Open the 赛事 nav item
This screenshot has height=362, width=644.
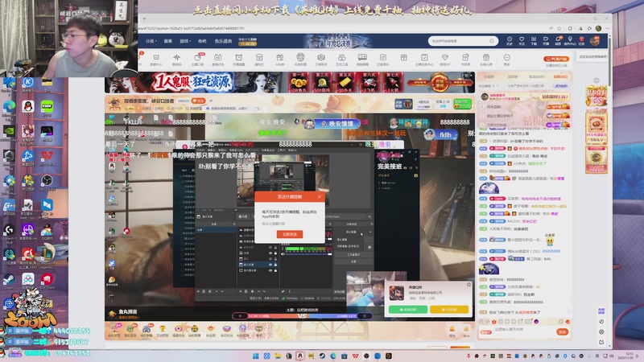[x=168, y=41]
